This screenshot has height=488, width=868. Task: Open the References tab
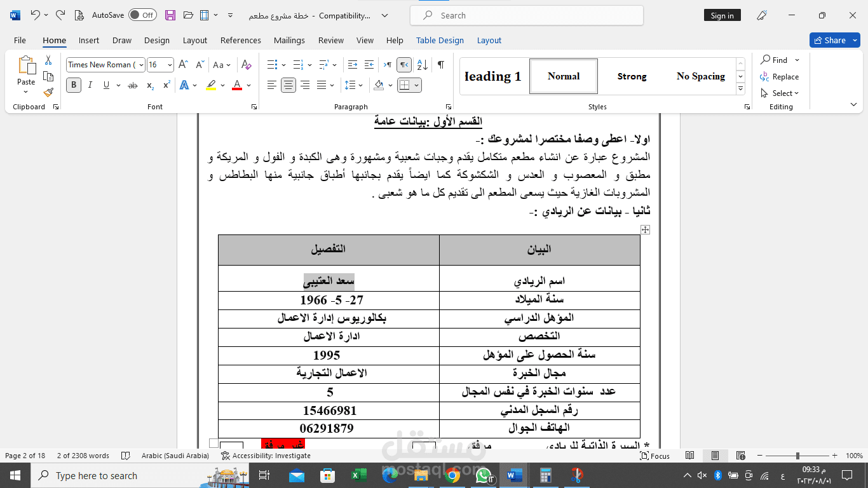click(x=241, y=40)
